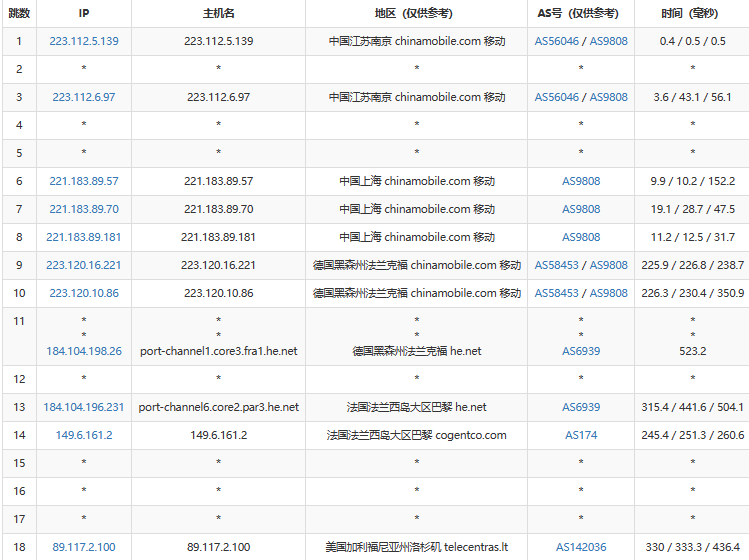Select time cell 226.3 / 230.4 / 350.9
The width and height of the screenshot is (749, 560).
click(692, 293)
